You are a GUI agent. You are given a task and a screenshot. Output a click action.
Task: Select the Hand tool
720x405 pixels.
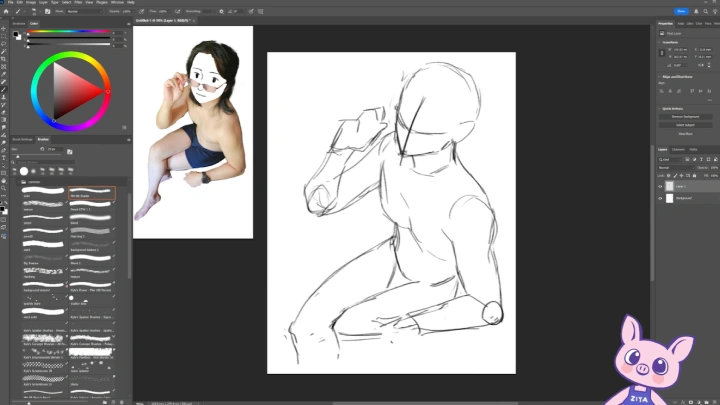4,181
